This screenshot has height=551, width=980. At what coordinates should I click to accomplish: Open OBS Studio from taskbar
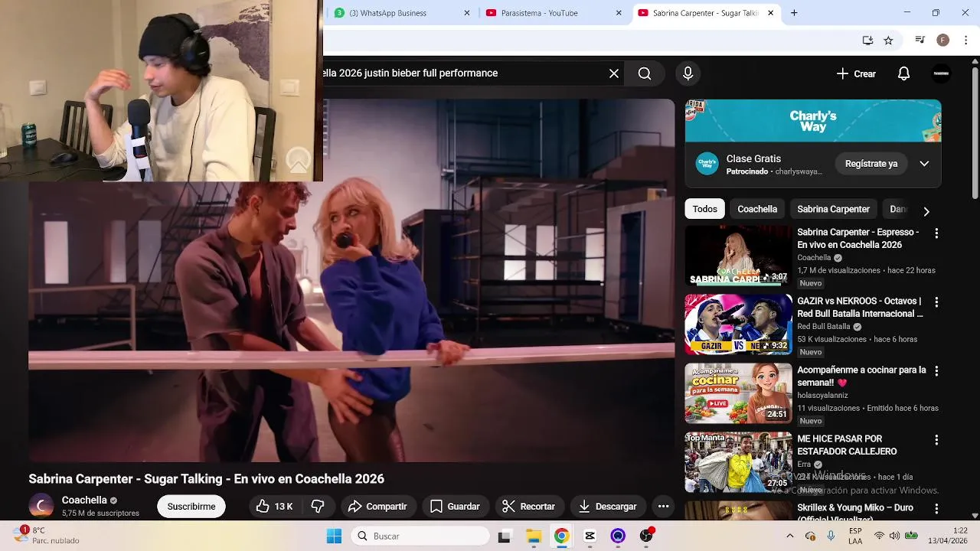(x=646, y=536)
